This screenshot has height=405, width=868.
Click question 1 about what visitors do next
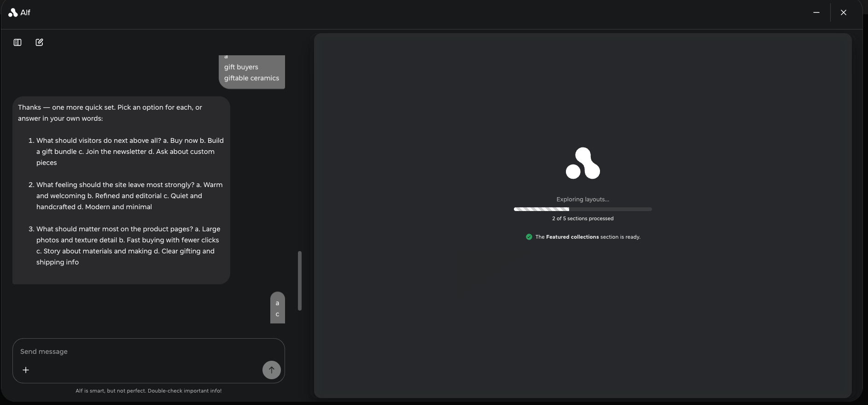click(x=130, y=152)
